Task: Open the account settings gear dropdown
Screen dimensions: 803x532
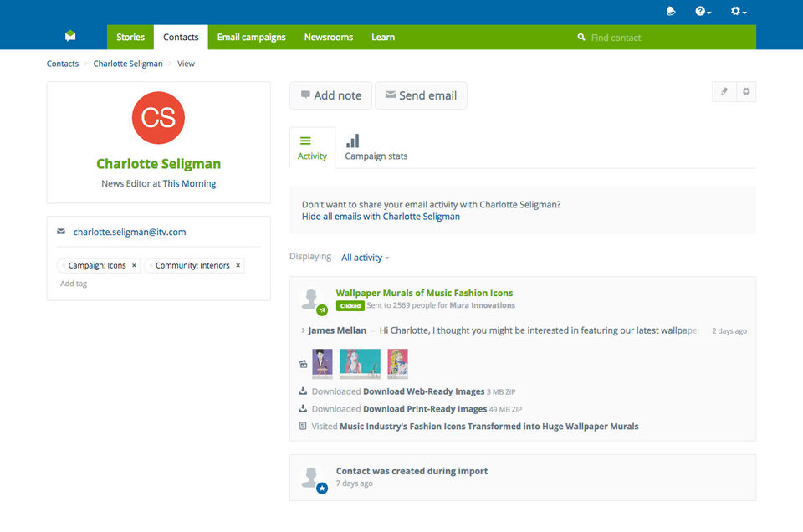Action: click(738, 12)
